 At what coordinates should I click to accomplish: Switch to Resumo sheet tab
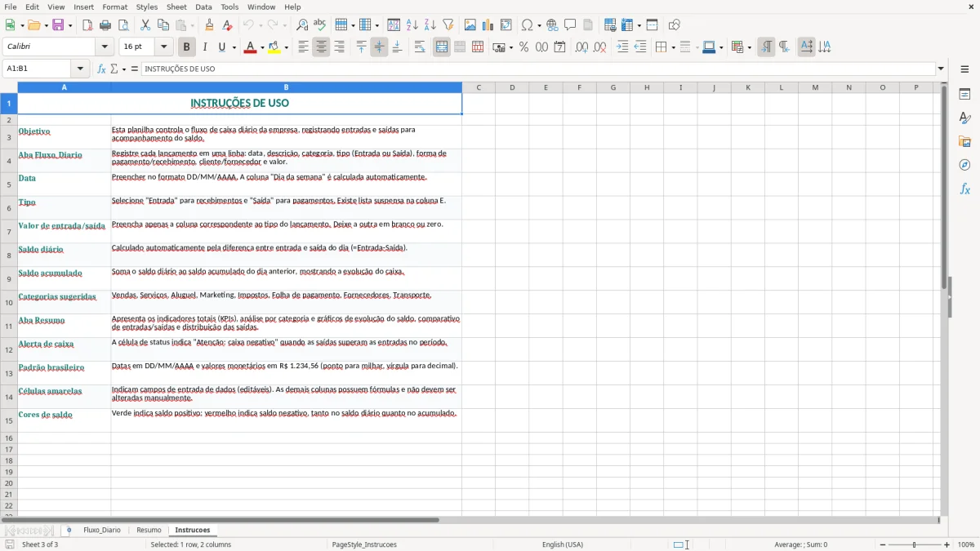pos(149,531)
